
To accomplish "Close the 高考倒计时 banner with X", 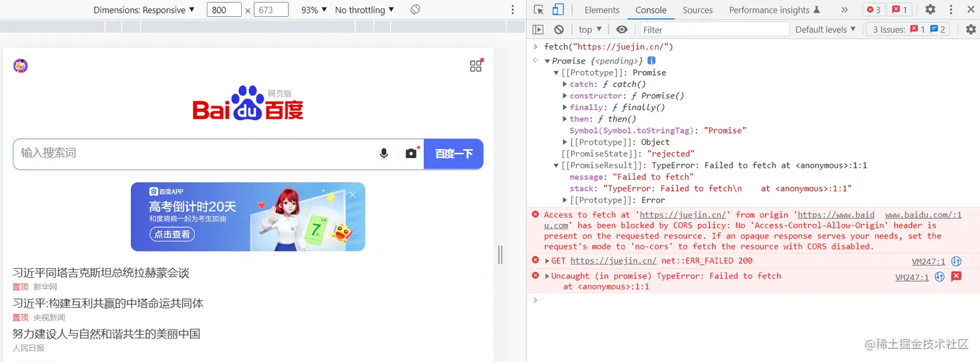I will (x=353, y=194).
